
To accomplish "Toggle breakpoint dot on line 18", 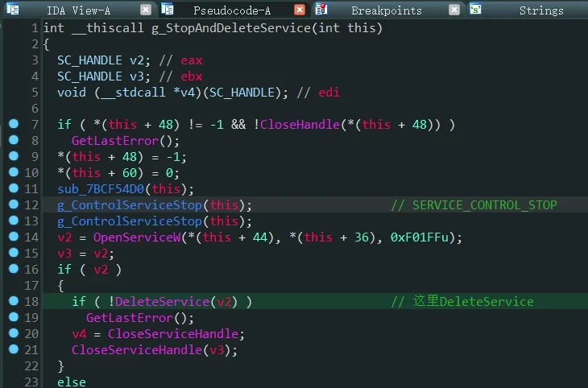I will pos(14,301).
